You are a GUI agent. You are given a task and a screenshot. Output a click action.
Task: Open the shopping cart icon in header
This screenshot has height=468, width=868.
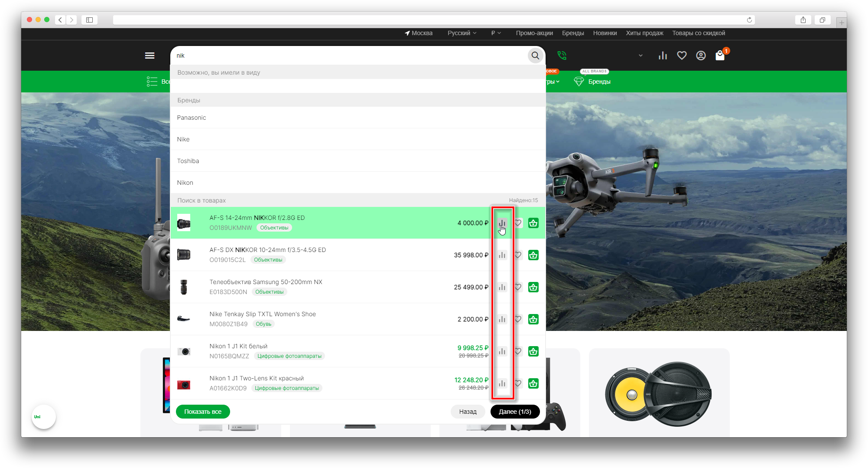click(720, 56)
